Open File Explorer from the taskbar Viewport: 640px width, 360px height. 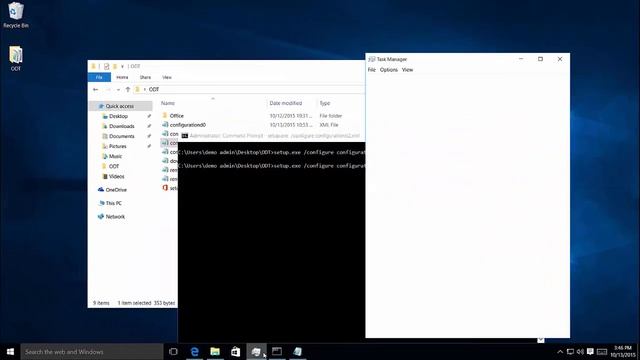click(x=215, y=351)
